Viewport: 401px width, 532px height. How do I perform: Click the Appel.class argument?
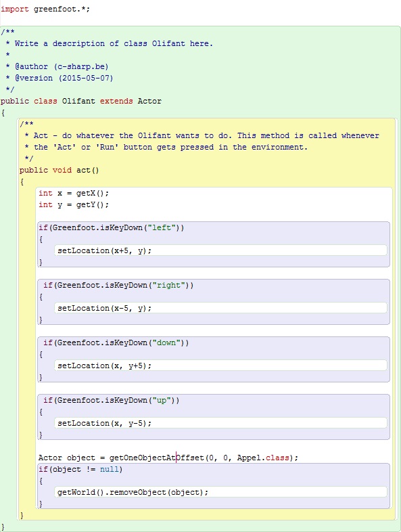coord(263,458)
